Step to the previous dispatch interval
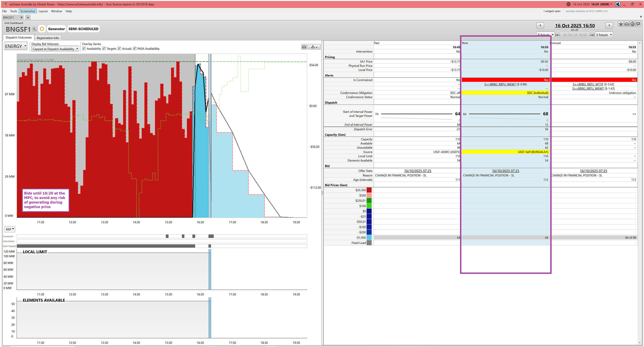The image size is (644, 347). 540,25
